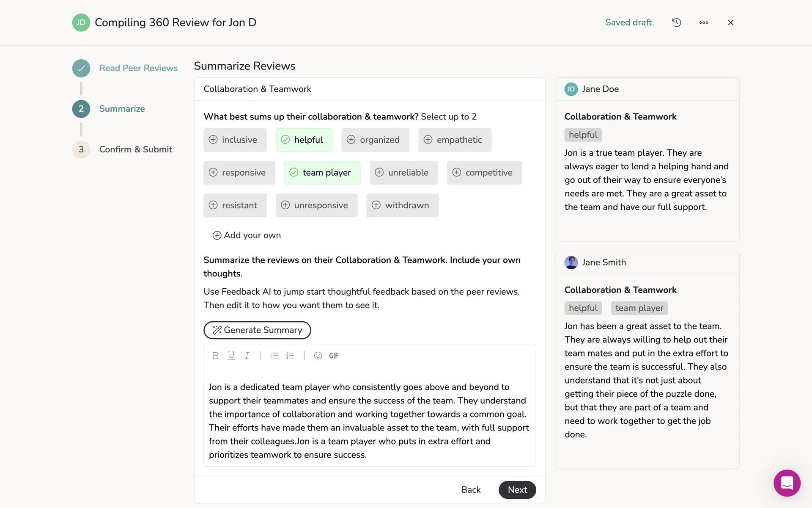The height and width of the screenshot is (508, 812).
Task: Open the chat support bubble
Action: (787, 483)
